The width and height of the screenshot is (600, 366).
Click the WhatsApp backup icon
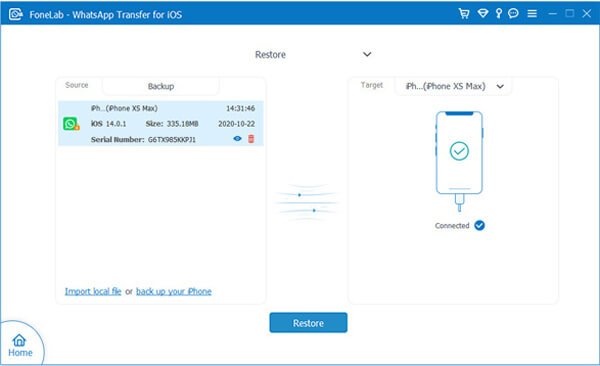tap(71, 124)
